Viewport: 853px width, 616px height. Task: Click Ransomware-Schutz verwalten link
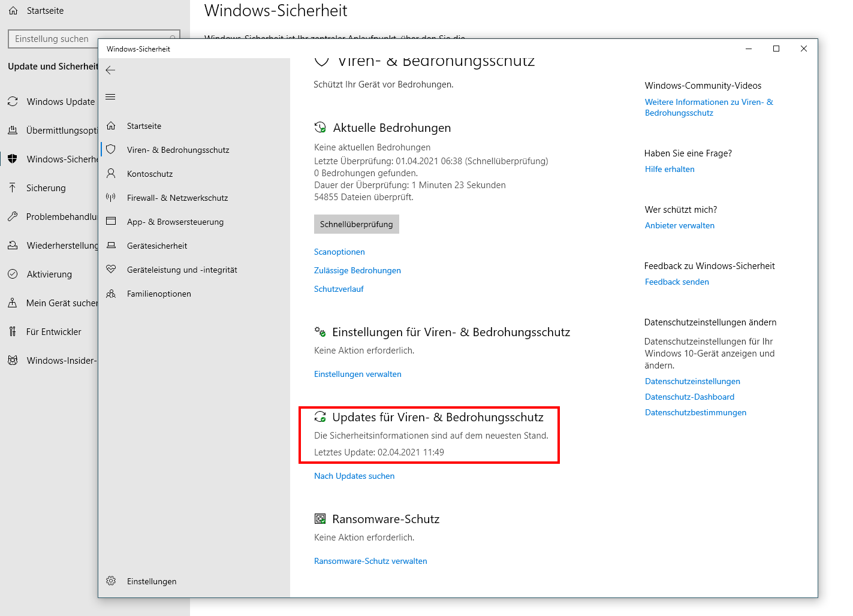[x=370, y=561]
